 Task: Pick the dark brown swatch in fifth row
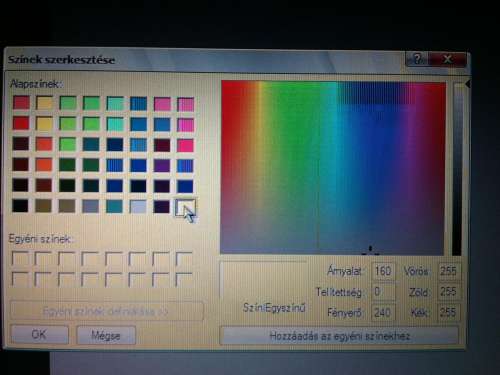coord(44,185)
